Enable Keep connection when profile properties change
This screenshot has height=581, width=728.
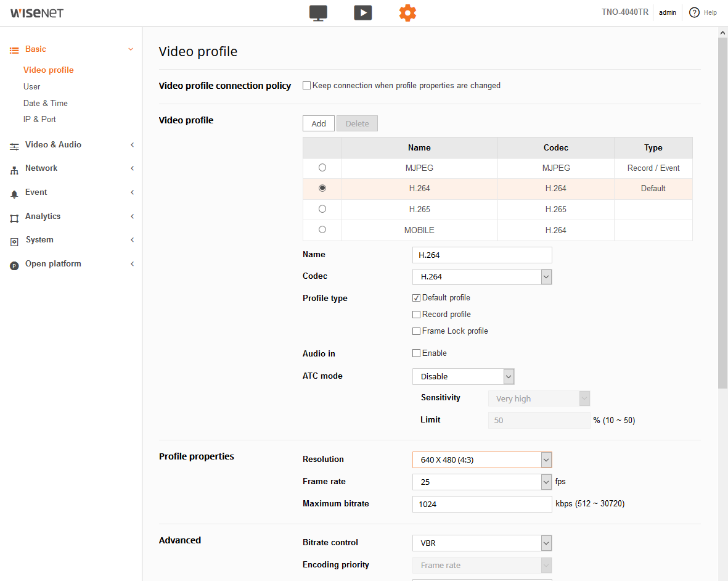point(306,86)
